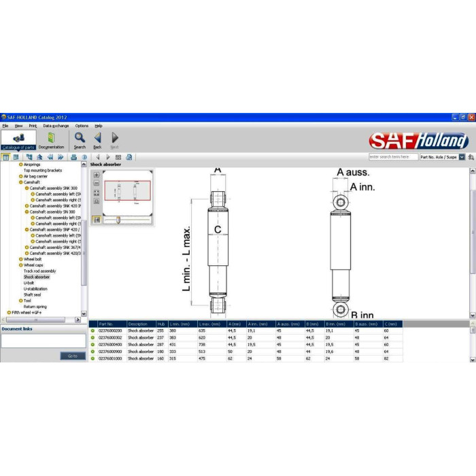476x476 pixels.
Task: Select U-stabilization in tree
Action: click(35, 289)
